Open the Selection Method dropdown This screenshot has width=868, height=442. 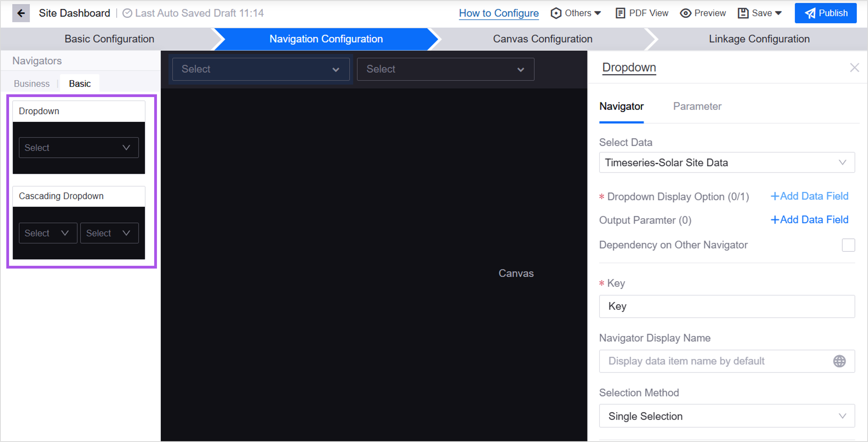click(x=726, y=416)
